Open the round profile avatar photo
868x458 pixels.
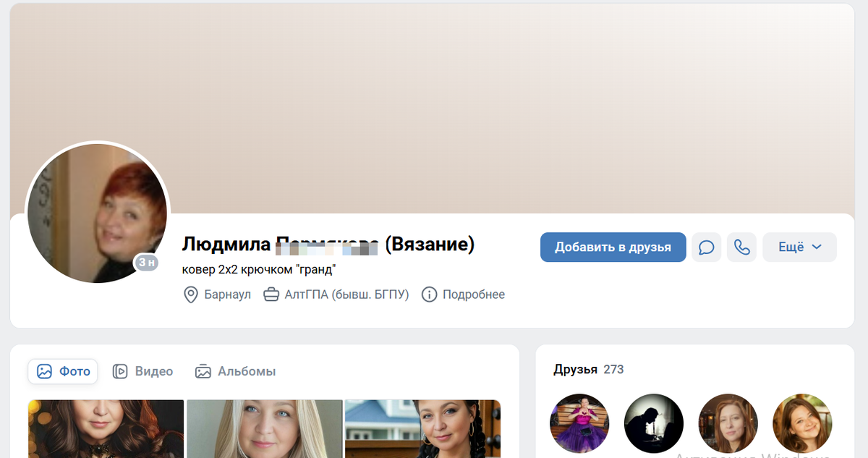click(97, 213)
